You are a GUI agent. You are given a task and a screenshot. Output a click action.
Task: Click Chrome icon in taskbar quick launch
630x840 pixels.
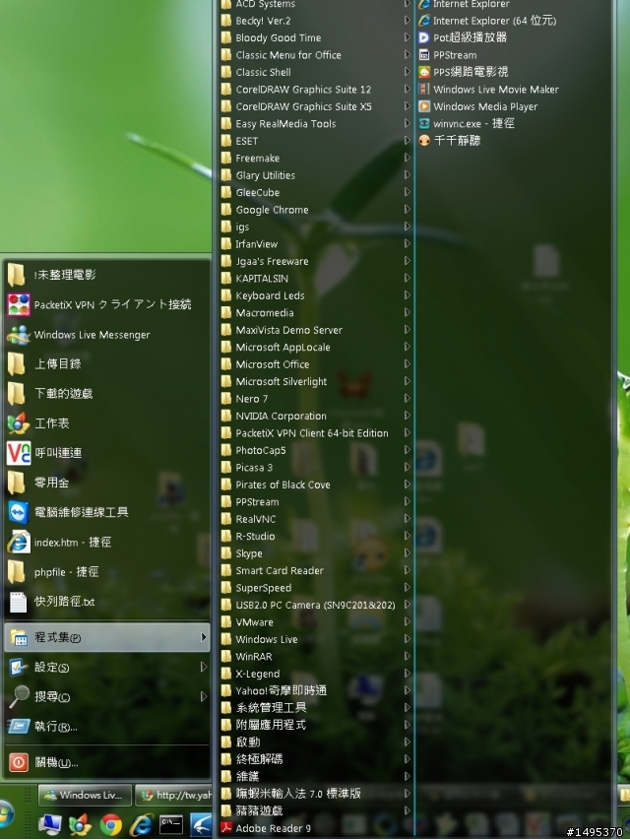(x=111, y=824)
